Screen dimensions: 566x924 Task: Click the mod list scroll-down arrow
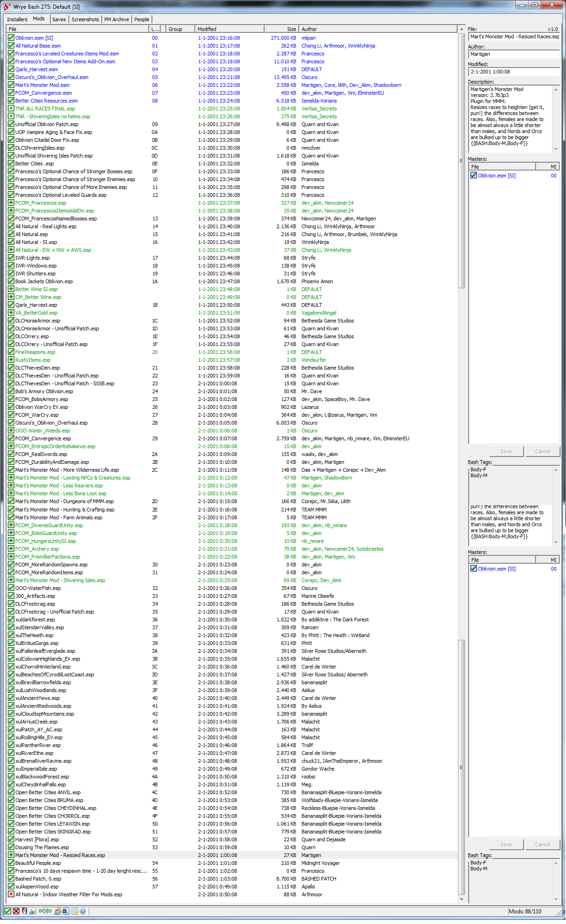point(461,900)
